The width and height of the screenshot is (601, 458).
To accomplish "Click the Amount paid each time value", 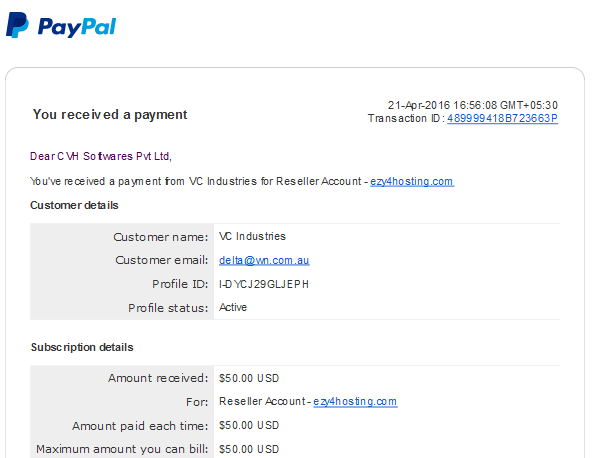I will click(x=249, y=425).
